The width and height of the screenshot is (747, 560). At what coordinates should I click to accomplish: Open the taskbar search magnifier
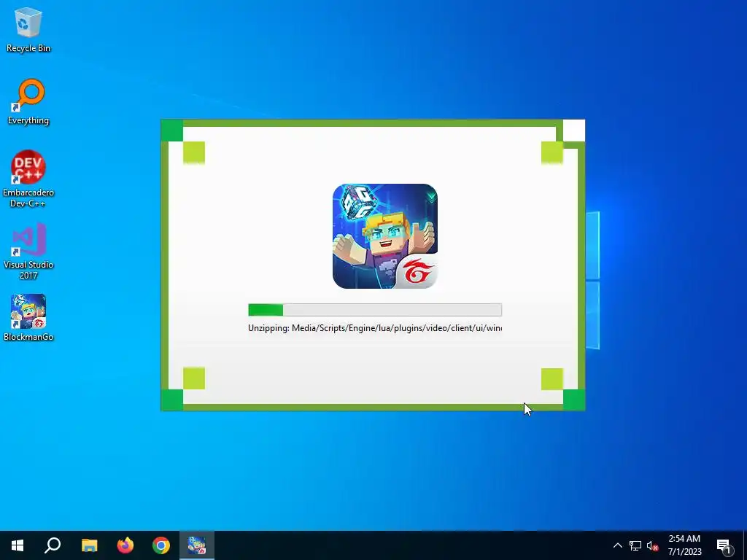coord(53,545)
